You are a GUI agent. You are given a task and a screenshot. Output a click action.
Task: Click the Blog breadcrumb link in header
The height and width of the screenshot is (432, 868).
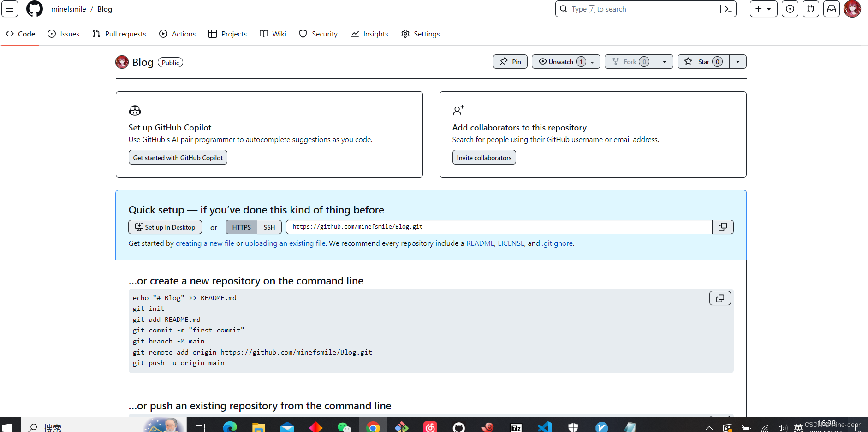coord(105,9)
